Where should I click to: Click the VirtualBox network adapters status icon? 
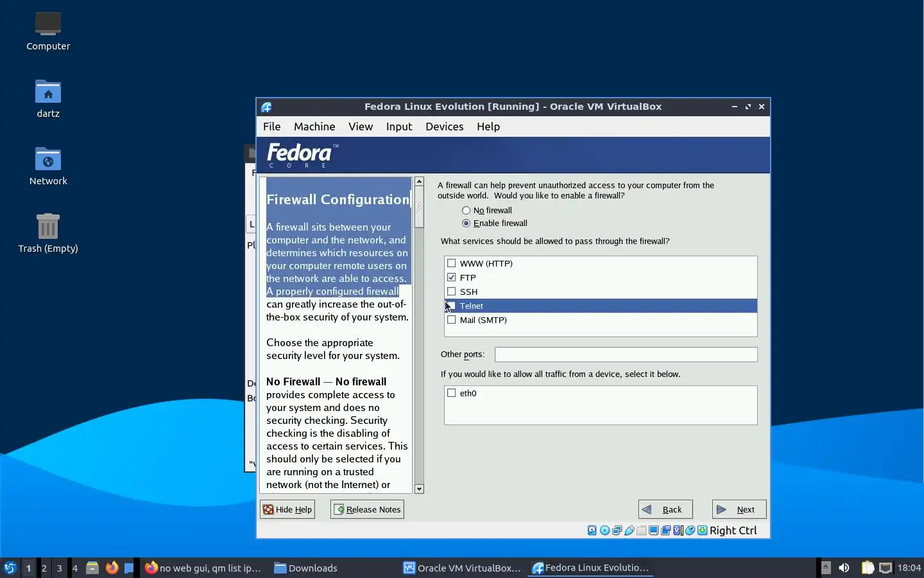[x=617, y=530]
